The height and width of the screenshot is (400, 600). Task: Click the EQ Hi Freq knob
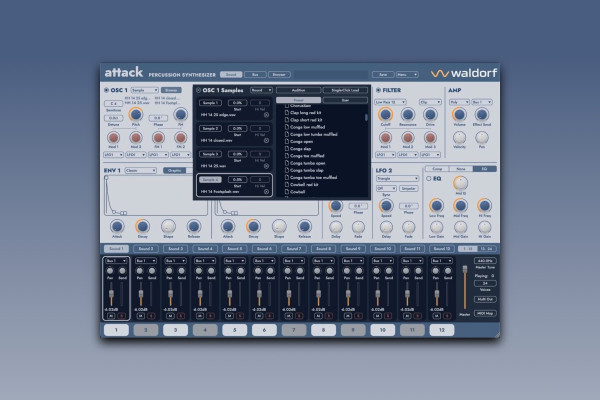[x=484, y=206]
